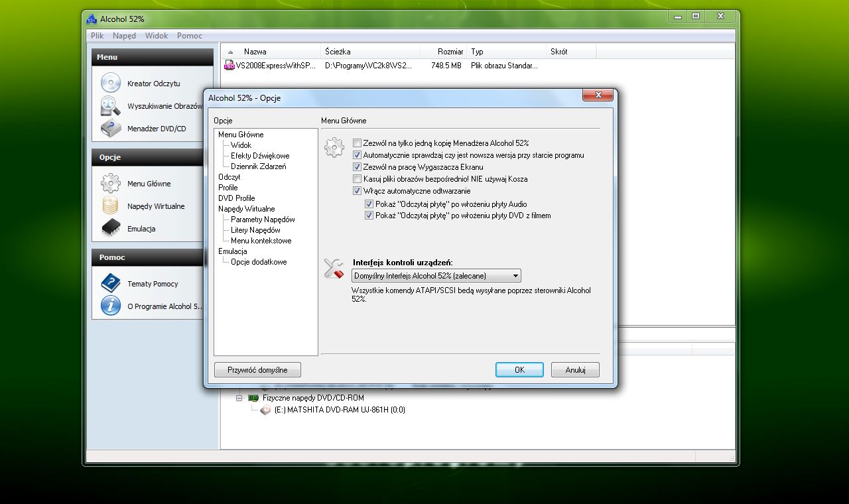Select Parametry Napędów tree item
849x504 pixels.
point(263,220)
